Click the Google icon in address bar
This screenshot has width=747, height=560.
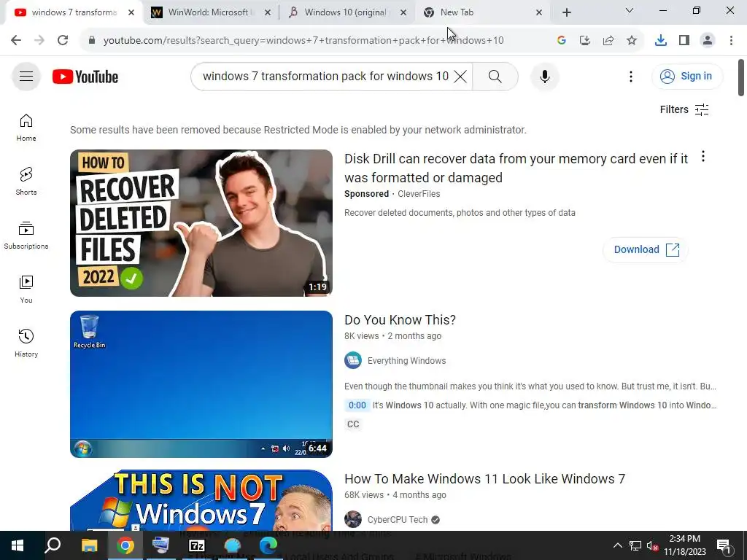coord(561,40)
